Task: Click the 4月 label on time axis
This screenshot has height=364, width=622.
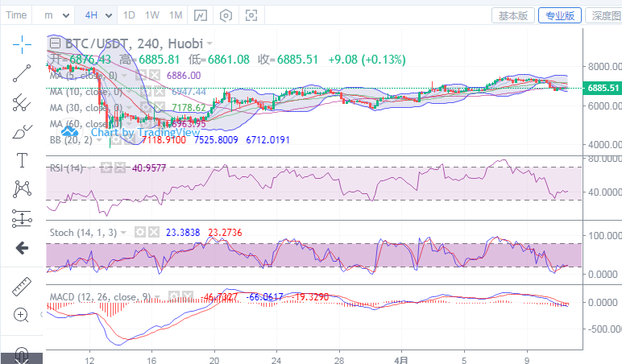Action: click(x=401, y=360)
